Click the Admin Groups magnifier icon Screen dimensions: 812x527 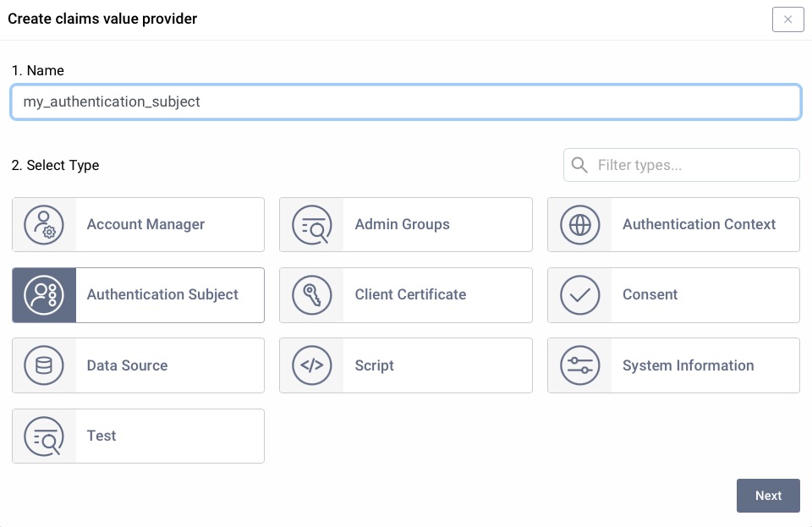(x=312, y=224)
